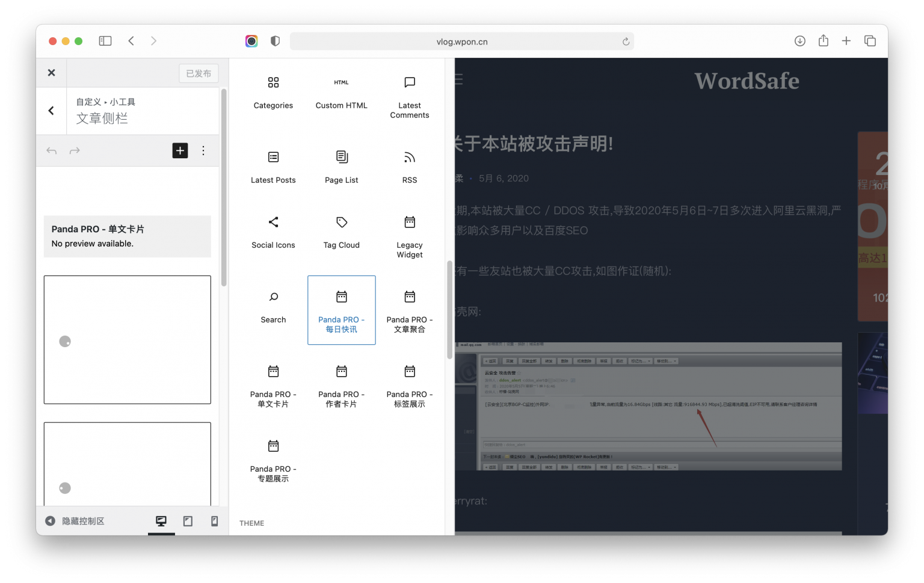Add the Legacy Widget block

410,237
